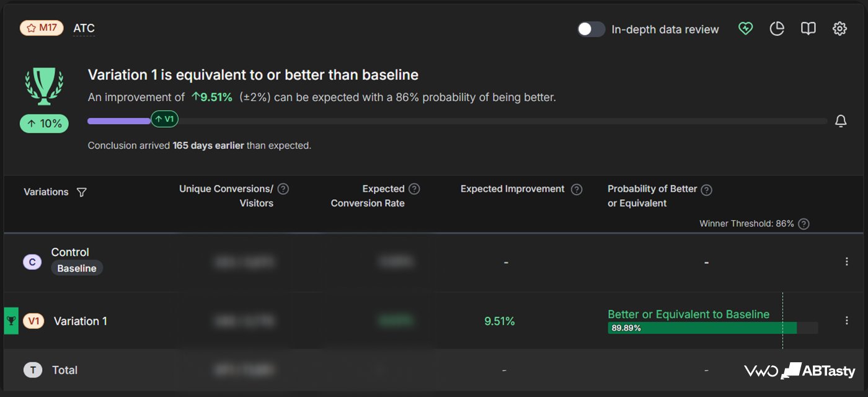Screen dimensions: 868x397
Task: Click the Winner Threshold: 86% label
Action: pyautogui.click(x=746, y=224)
